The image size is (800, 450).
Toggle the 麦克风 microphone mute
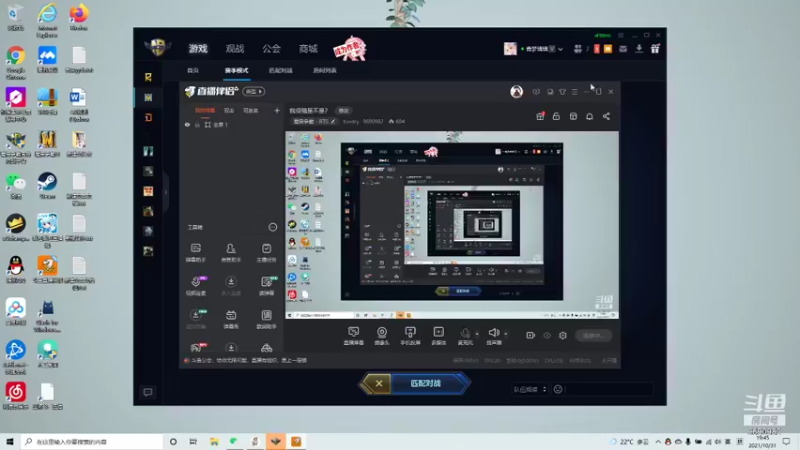465,336
